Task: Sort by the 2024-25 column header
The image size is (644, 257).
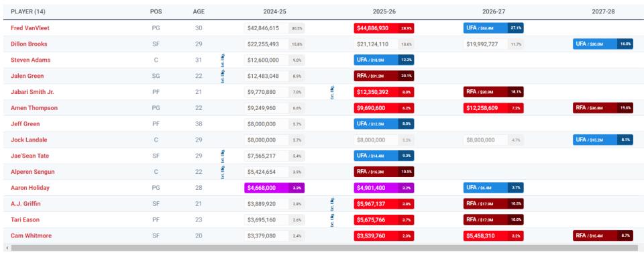Action: point(275,11)
